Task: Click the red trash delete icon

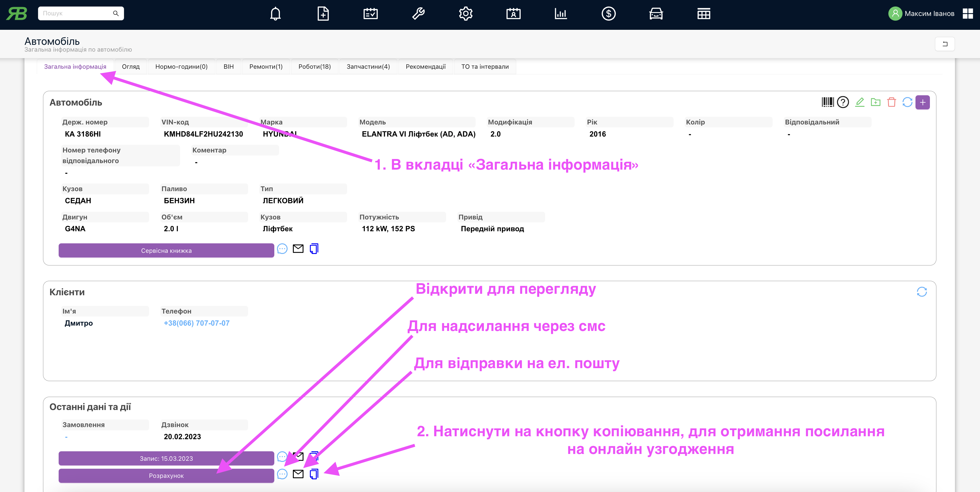Action: point(891,102)
